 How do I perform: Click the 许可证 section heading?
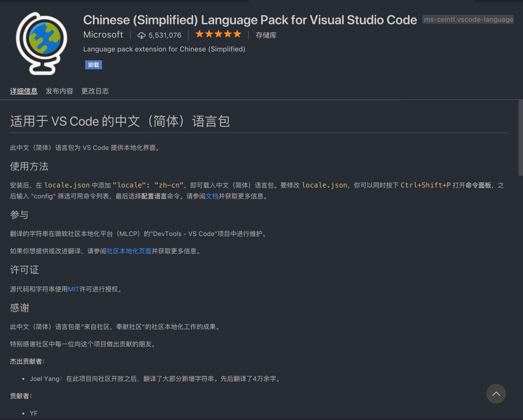point(24,270)
